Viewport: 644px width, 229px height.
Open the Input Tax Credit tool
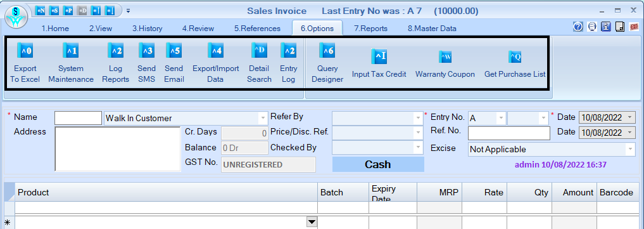click(379, 56)
